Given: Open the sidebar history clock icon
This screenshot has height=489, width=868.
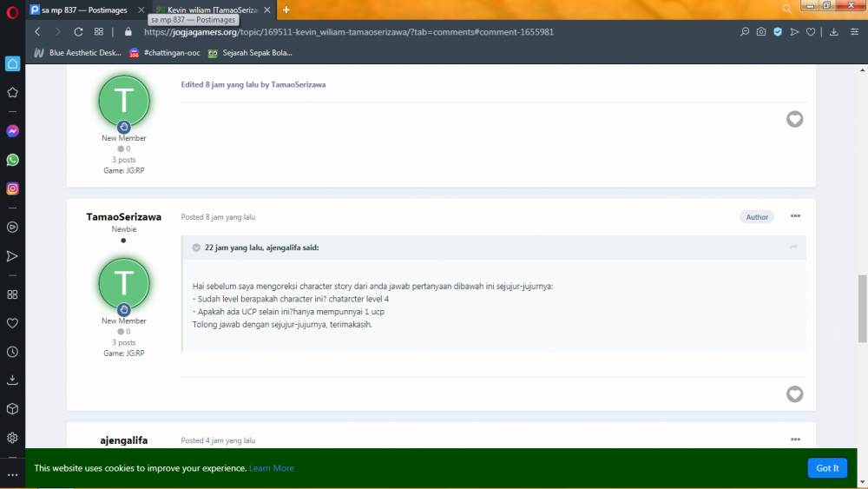Looking at the screenshot, I should pyautogui.click(x=12, y=353).
